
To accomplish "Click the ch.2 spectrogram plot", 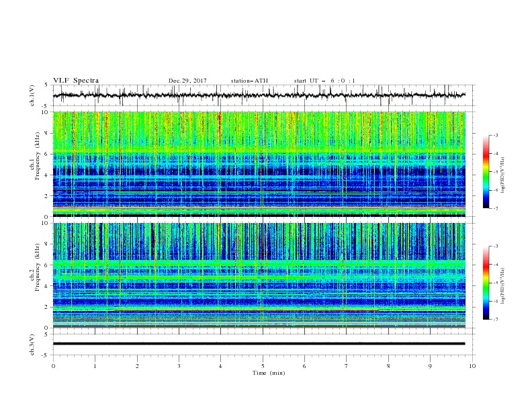I will click(259, 275).
